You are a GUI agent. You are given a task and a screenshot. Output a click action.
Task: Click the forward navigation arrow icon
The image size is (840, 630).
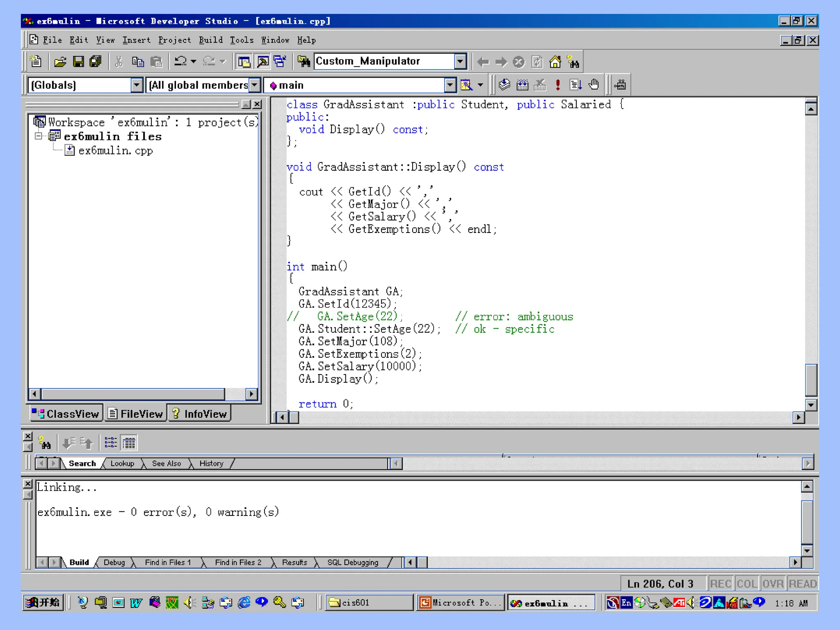coord(501,62)
